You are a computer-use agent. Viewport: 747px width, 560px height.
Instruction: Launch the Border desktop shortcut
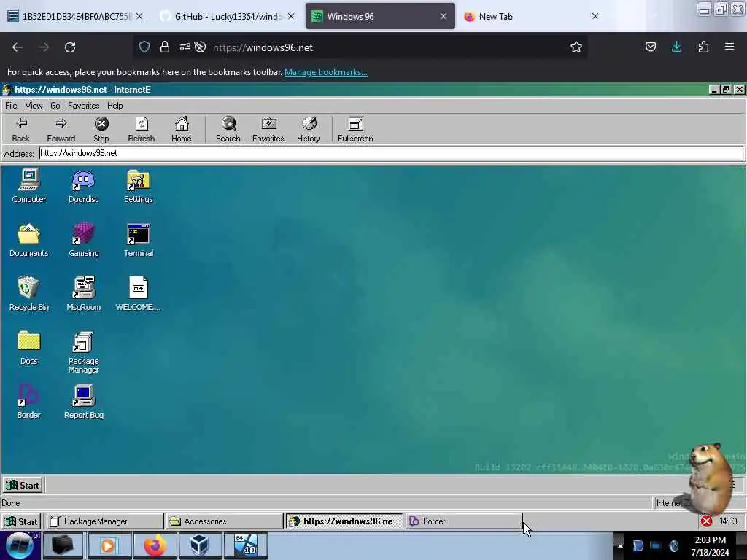[28, 402]
